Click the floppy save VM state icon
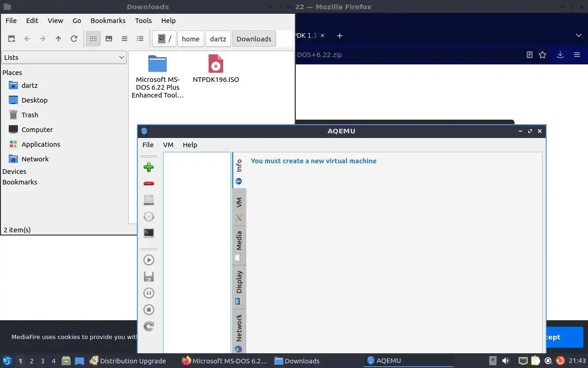This screenshot has width=588, height=368. point(148,276)
